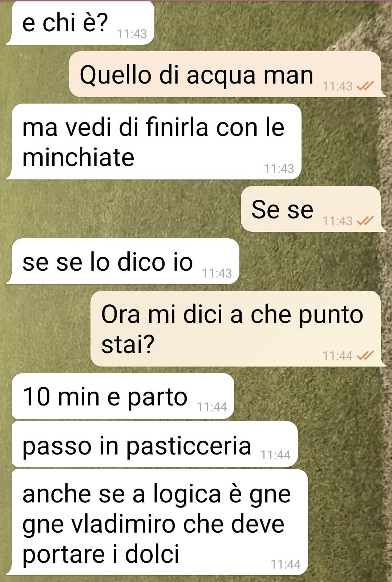The width and height of the screenshot is (392, 582).
Task: Tap the 'passo in pasticceria' message bubble
Action: pyautogui.click(x=155, y=444)
